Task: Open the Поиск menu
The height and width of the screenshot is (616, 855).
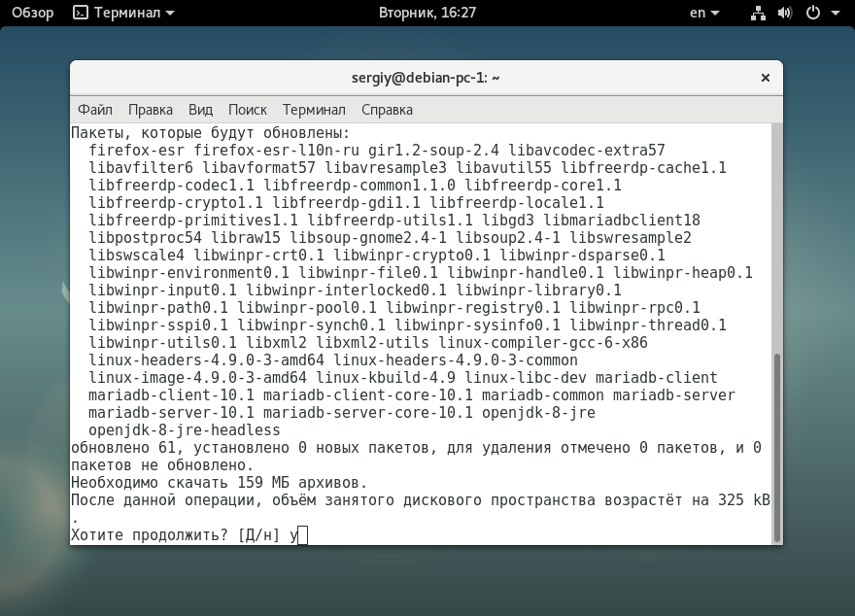Action: pos(248,110)
